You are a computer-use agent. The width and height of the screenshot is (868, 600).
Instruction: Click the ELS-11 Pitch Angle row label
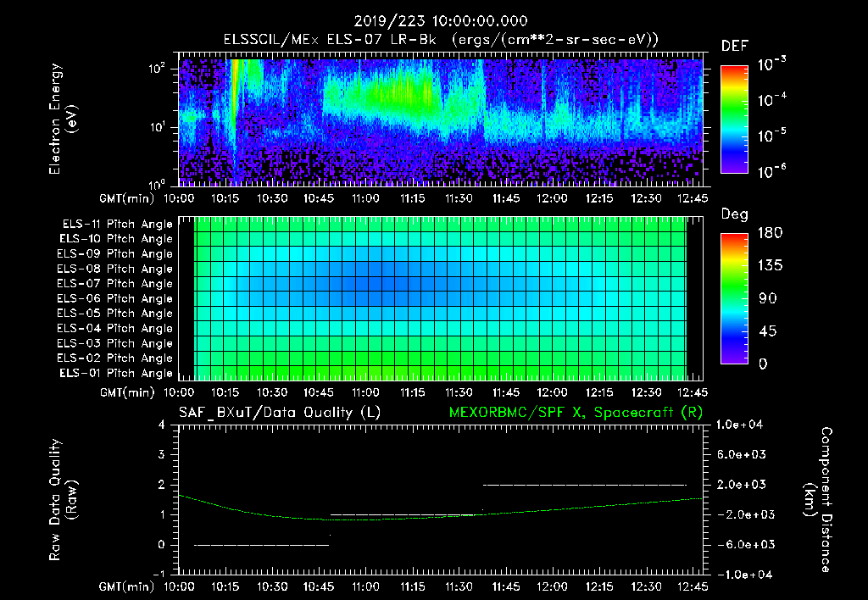pyautogui.click(x=117, y=225)
